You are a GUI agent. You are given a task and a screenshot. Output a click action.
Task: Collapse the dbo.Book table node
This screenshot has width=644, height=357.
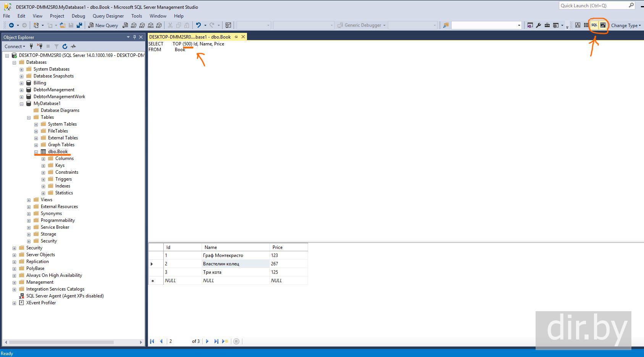click(36, 152)
